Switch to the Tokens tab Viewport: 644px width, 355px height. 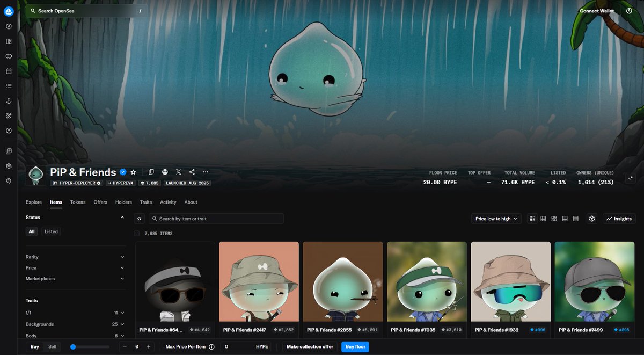tap(78, 202)
